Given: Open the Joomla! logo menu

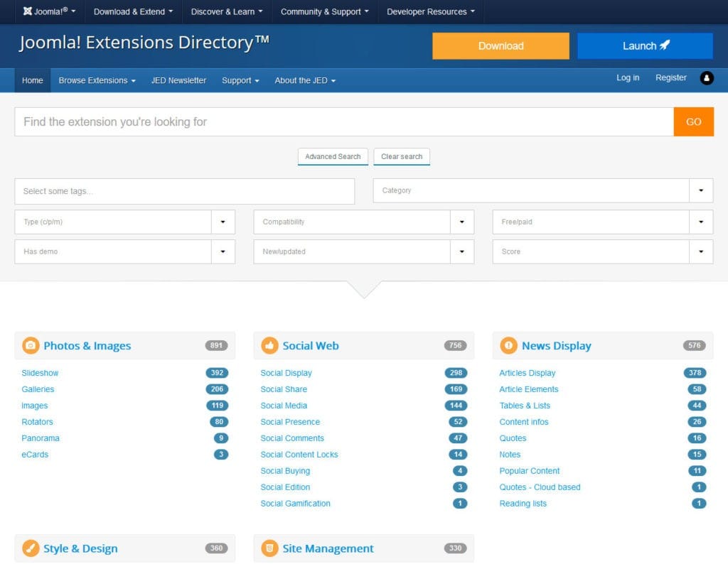Looking at the screenshot, I should pos(50,11).
